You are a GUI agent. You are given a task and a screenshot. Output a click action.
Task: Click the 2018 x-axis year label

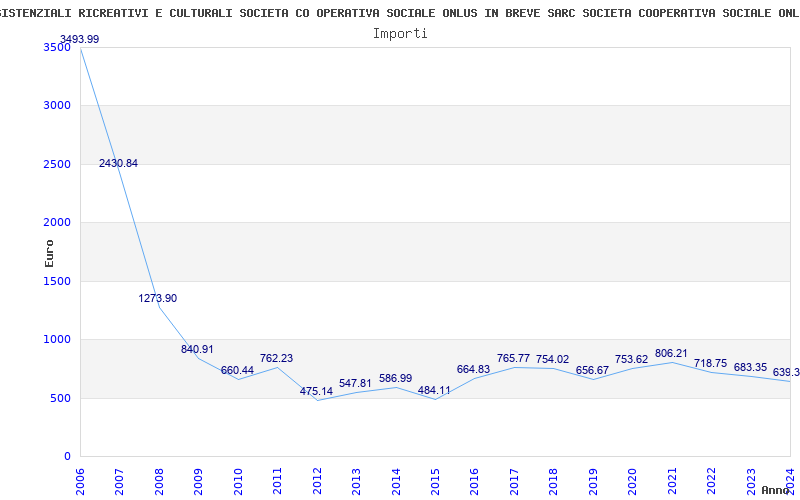click(554, 482)
